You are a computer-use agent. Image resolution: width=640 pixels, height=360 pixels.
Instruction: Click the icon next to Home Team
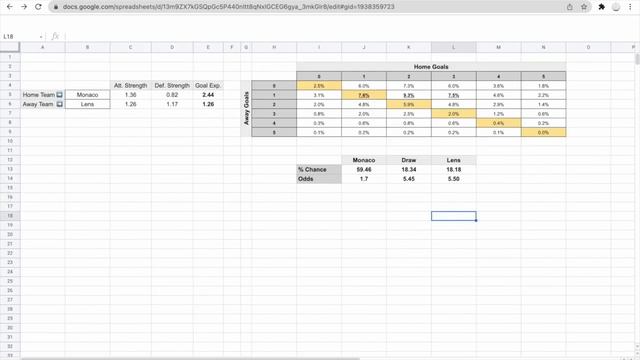pos(60,95)
